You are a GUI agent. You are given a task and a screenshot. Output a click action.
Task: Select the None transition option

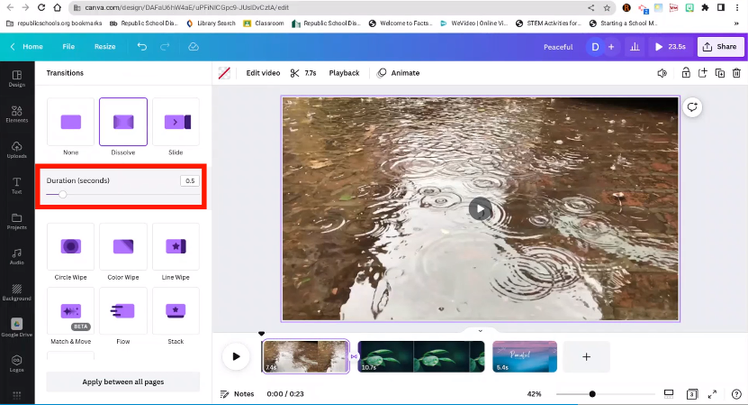click(x=71, y=122)
